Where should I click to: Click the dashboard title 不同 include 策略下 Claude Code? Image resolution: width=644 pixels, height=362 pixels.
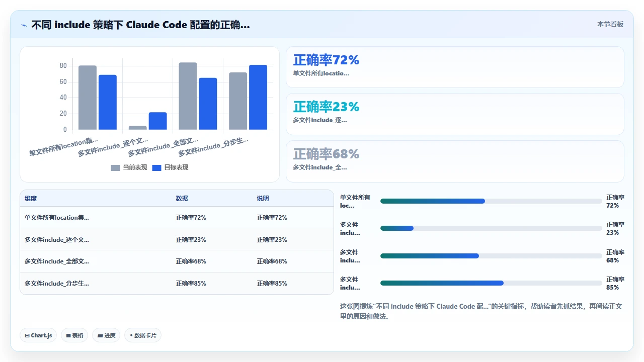tap(140, 25)
